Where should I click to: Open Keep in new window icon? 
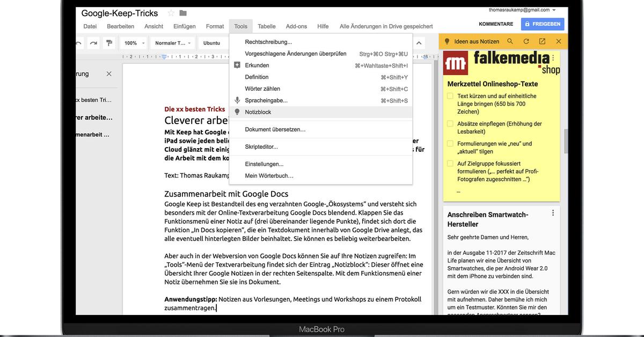pyautogui.click(x=542, y=41)
